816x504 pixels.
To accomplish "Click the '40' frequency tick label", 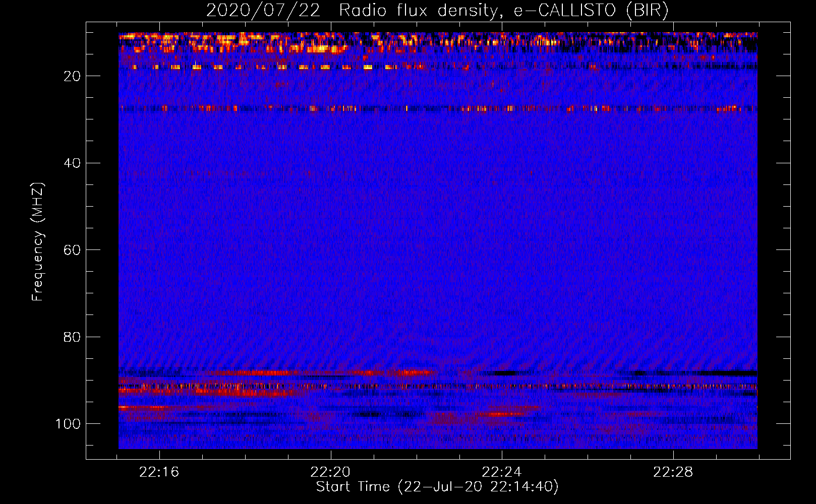I will point(72,163).
